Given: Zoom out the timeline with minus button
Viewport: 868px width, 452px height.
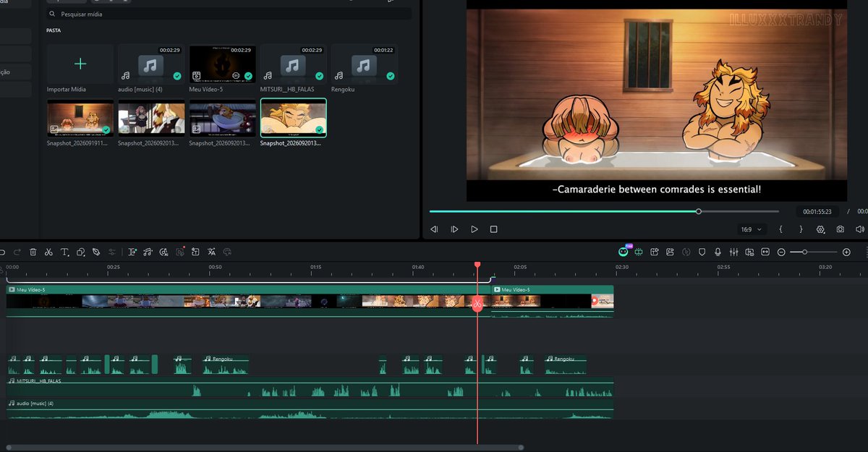Looking at the screenshot, I should (x=781, y=252).
